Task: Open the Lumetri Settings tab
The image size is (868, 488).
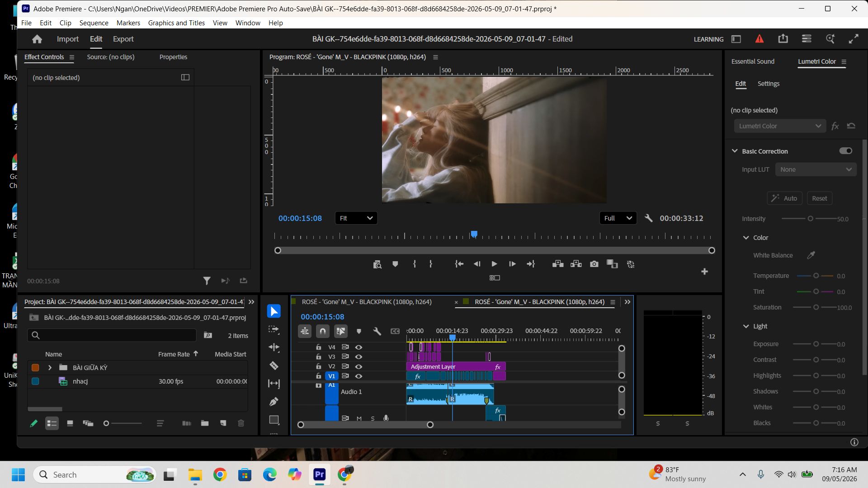Action: click(x=768, y=84)
